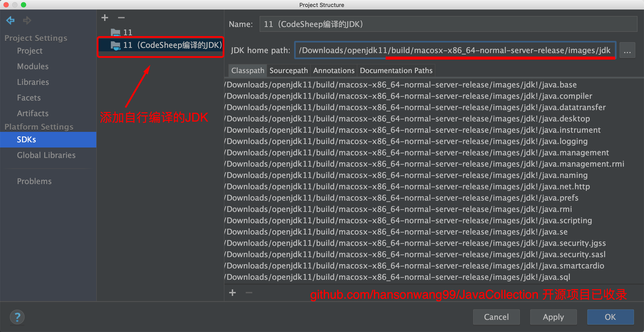Image resolution: width=644 pixels, height=332 pixels.
Task: Add classpath entry with bottom plus icon
Action: (x=232, y=292)
